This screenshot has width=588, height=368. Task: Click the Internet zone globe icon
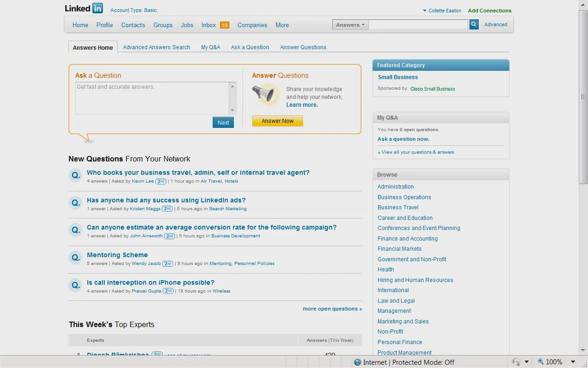357,362
